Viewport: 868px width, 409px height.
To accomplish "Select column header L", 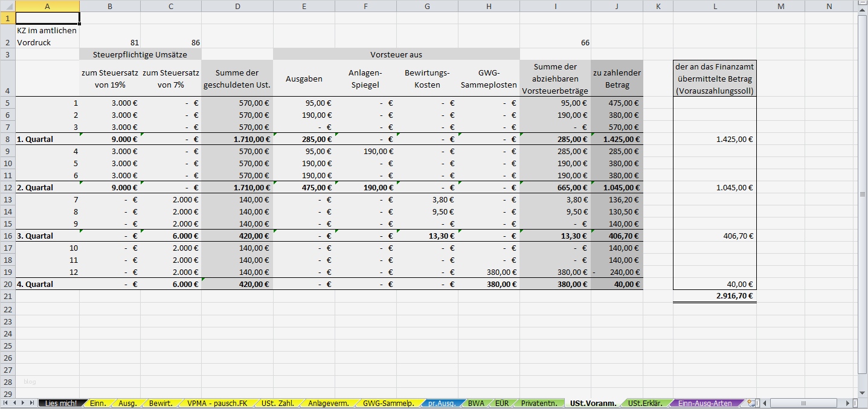I will (x=715, y=5).
